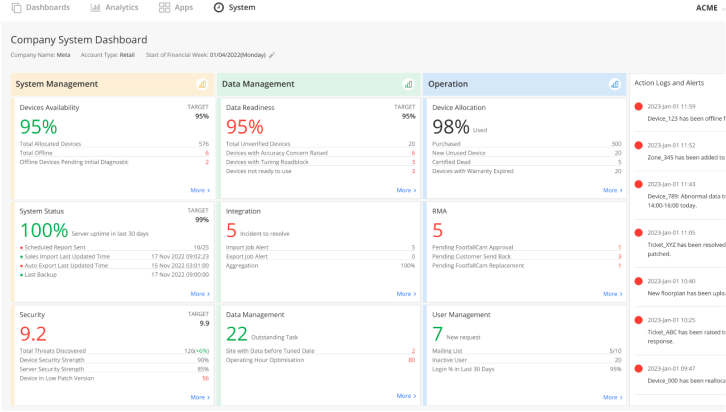726x412 pixels.
Task: Select the Dashboards icon in top navigation
Action: (x=16, y=7)
